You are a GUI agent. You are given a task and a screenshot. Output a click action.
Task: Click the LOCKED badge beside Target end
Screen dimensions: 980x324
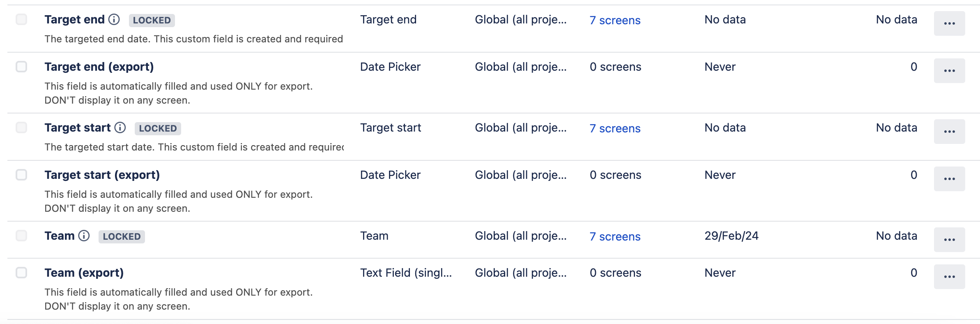152,20
